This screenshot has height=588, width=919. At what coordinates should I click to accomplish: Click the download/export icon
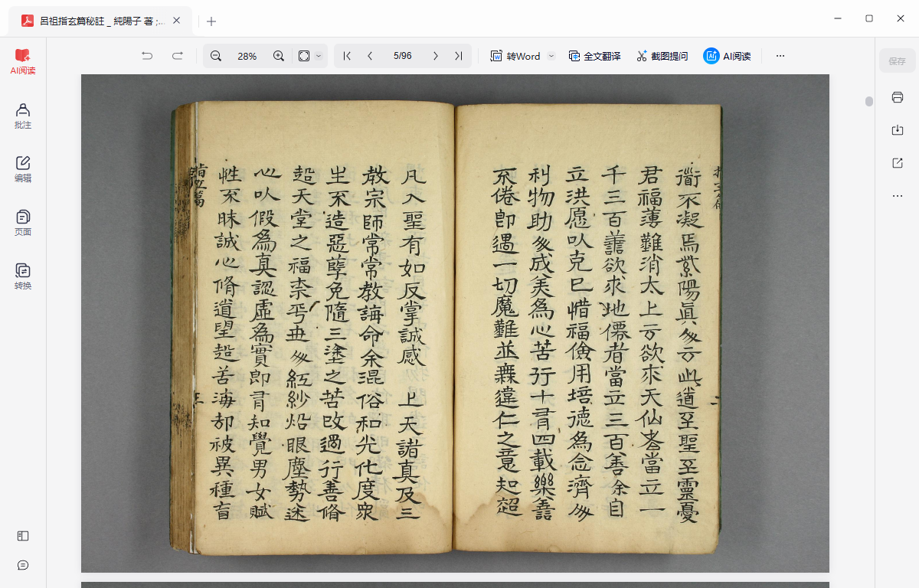(x=898, y=130)
